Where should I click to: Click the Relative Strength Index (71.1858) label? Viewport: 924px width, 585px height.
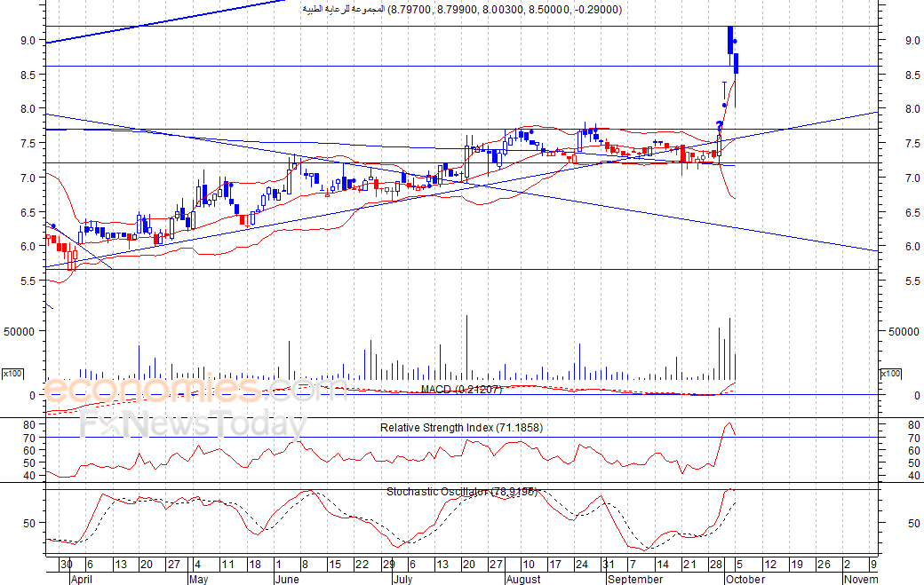(x=461, y=428)
